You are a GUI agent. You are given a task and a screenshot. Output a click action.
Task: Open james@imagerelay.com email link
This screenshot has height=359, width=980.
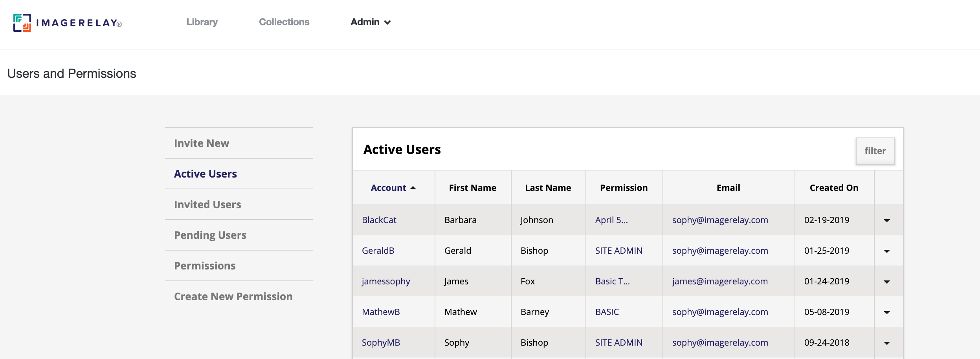pos(720,281)
